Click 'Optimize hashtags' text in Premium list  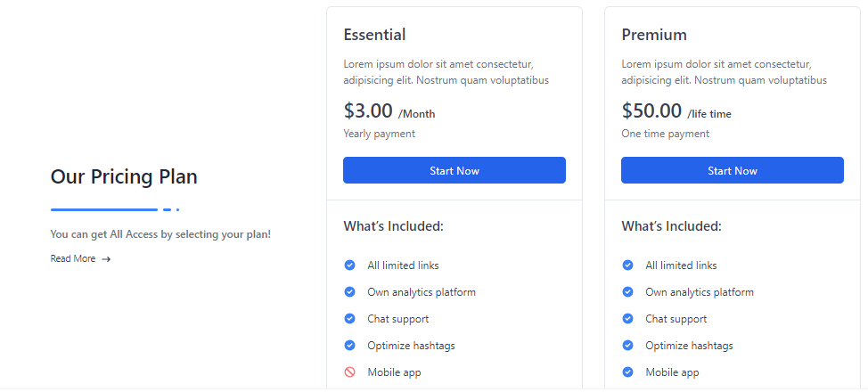689,346
